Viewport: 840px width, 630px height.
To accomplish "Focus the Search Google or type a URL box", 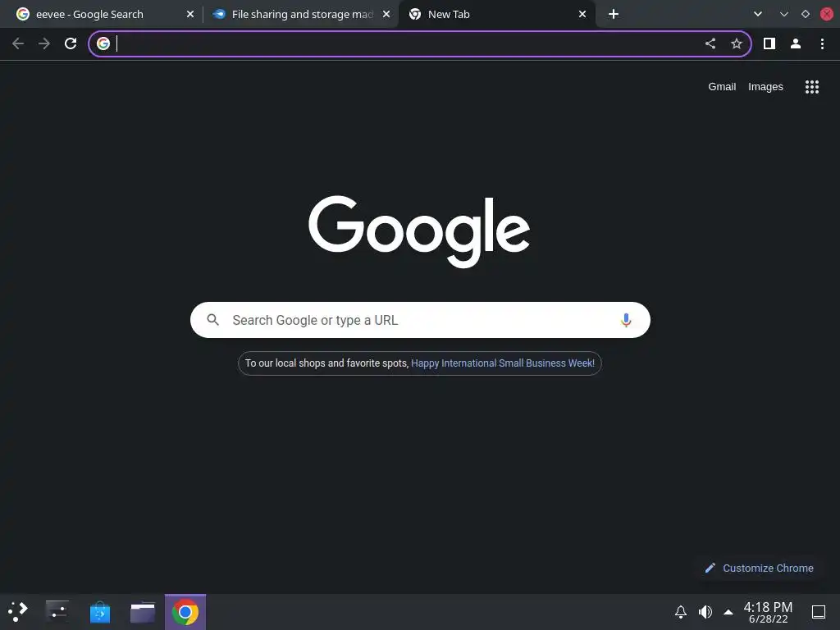I will coord(420,320).
